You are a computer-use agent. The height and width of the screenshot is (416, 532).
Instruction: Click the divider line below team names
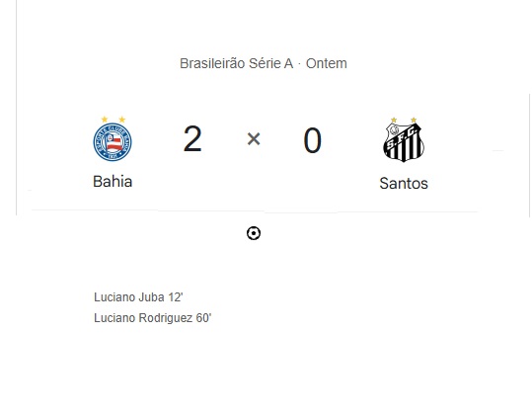click(x=255, y=211)
